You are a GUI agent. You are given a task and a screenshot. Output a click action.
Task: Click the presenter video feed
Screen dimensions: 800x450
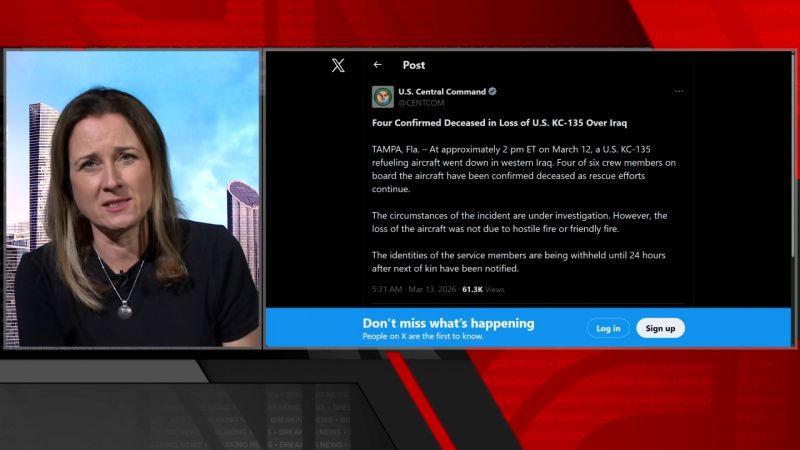pos(133,198)
